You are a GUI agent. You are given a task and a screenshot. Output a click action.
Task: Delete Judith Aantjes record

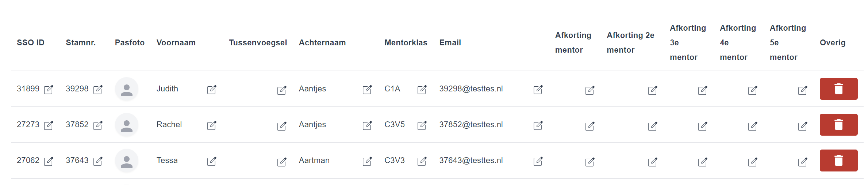tap(839, 89)
